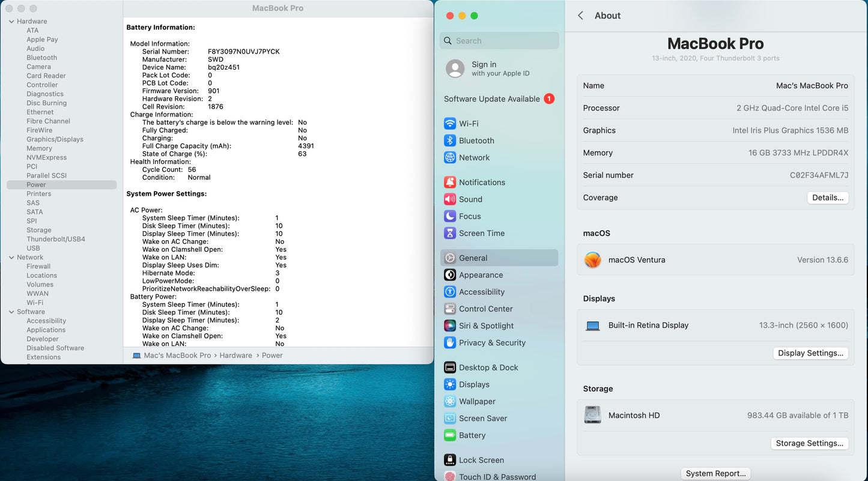Viewport: 868px width, 481px height.
Task: Open Sound settings speaker icon
Action: [x=450, y=199]
